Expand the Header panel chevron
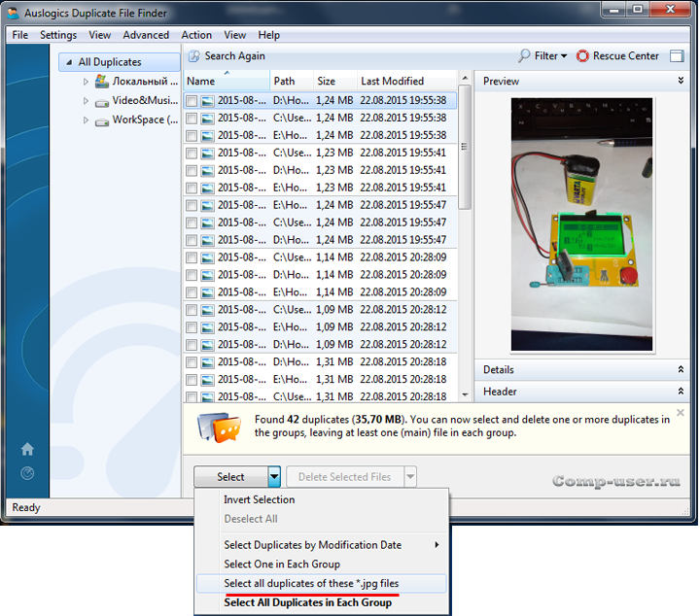The height and width of the screenshot is (616, 700). point(681,392)
